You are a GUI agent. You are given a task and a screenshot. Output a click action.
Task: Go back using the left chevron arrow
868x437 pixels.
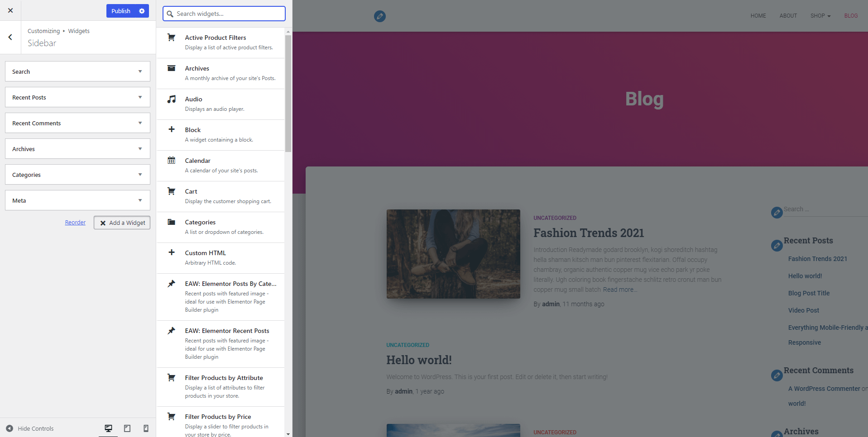pos(10,38)
